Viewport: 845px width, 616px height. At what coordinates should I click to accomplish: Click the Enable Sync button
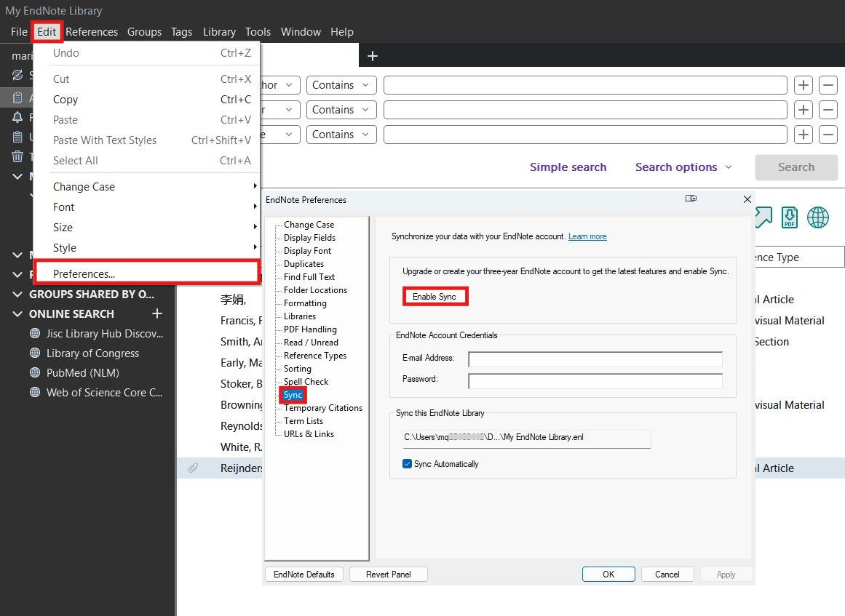pyautogui.click(x=435, y=297)
